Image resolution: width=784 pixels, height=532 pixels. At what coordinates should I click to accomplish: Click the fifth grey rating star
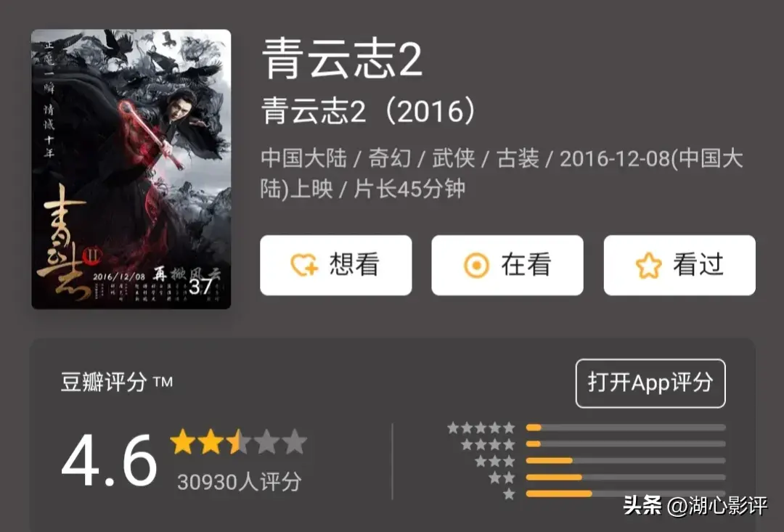point(295,441)
